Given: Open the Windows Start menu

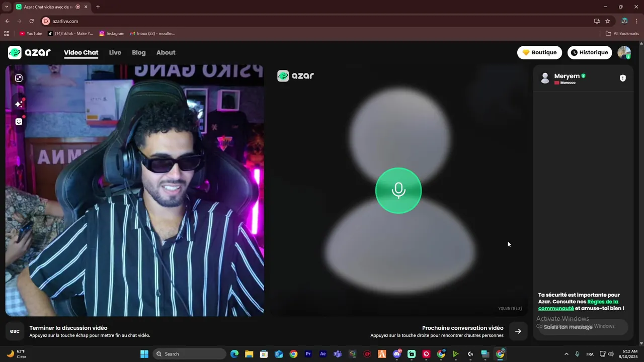Looking at the screenshot, I should [x=144, y=354].
